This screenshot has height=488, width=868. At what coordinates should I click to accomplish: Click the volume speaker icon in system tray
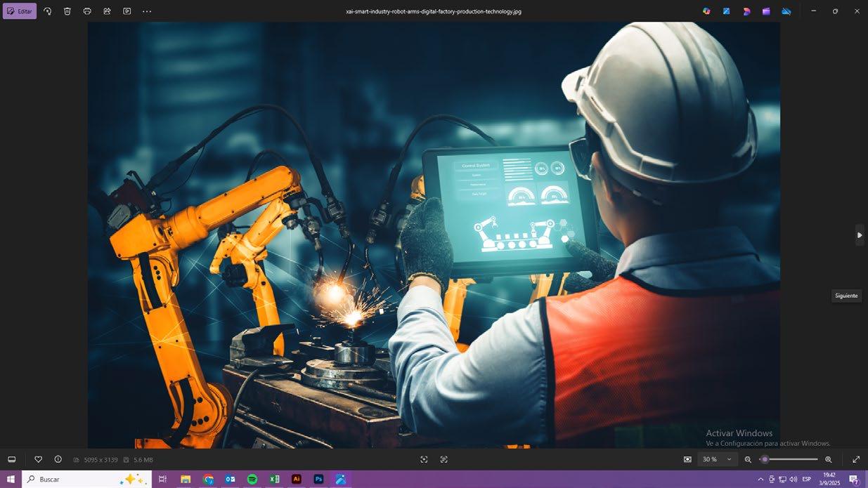pyautogui.click(x=793, y=479)
